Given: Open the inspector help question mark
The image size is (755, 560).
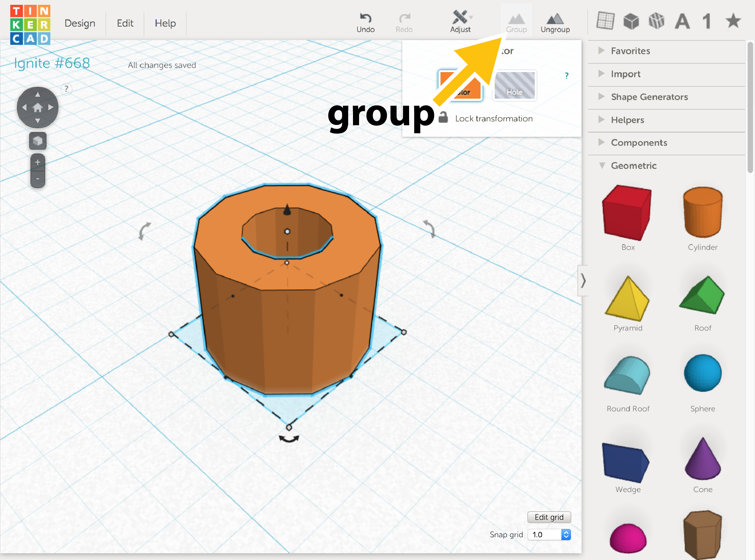Looking at the screenshot, I should pyautogui.click(x=566, y=76).
